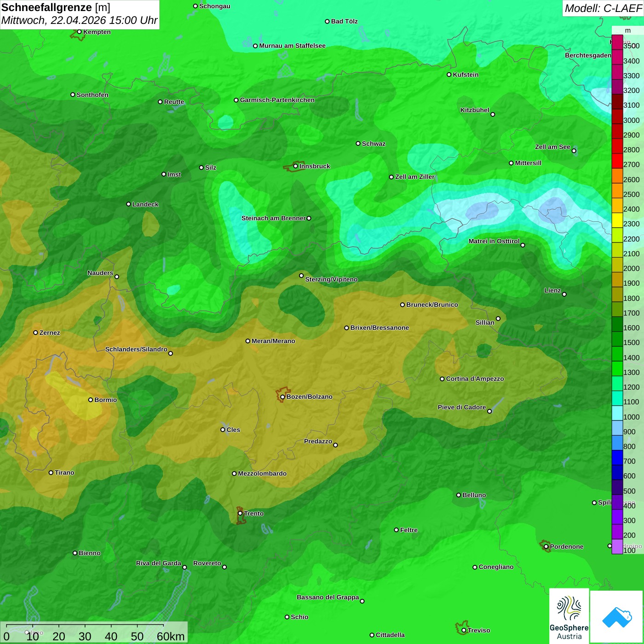Click the blue cloud logo at bottom right
The image size is (644, 644).
pyautogui.click(x=617, y=617)
